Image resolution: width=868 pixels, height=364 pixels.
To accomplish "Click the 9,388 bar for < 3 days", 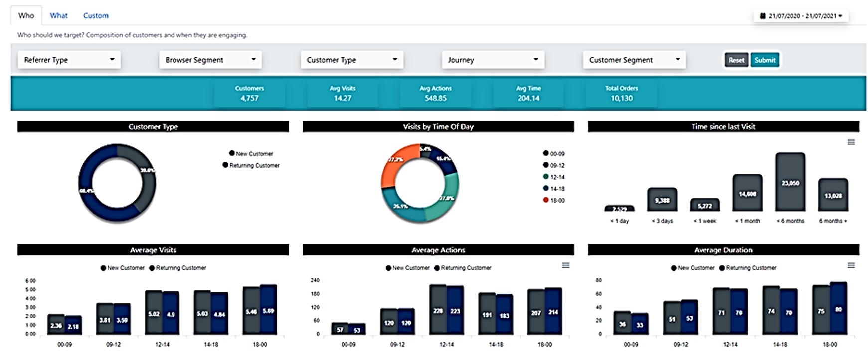I will 662,200.
